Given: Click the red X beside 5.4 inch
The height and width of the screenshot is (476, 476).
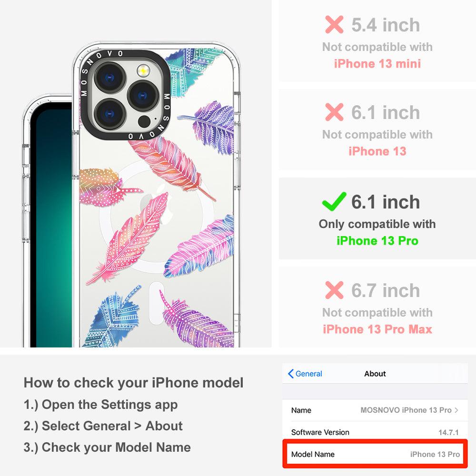Looking at the screenshot, I should (x=334, y=25).
